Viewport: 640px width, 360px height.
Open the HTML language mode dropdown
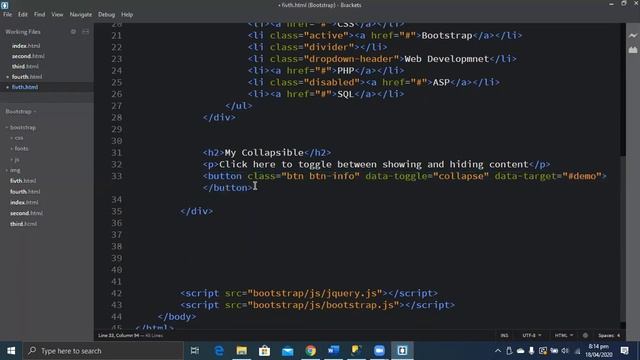564,336
